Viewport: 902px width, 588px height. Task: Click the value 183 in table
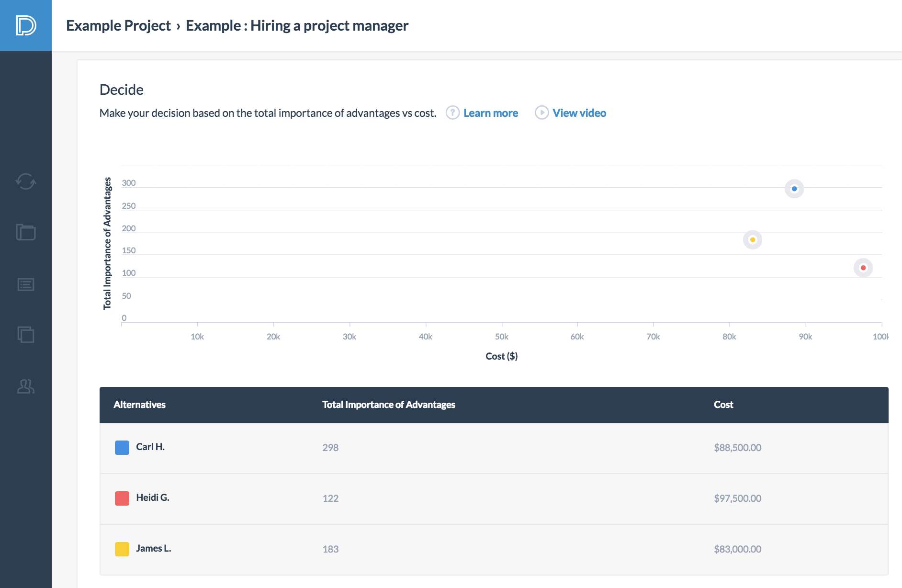(330, 549)
